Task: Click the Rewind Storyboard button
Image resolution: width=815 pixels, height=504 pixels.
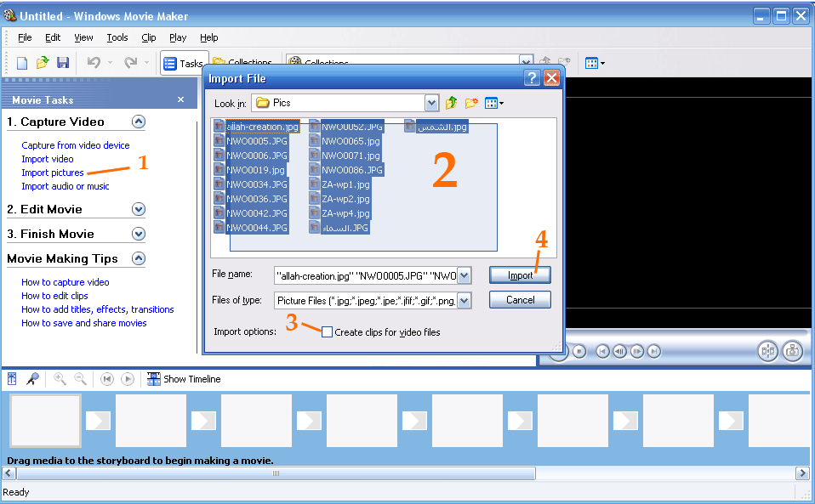Action: click(107, 379)
